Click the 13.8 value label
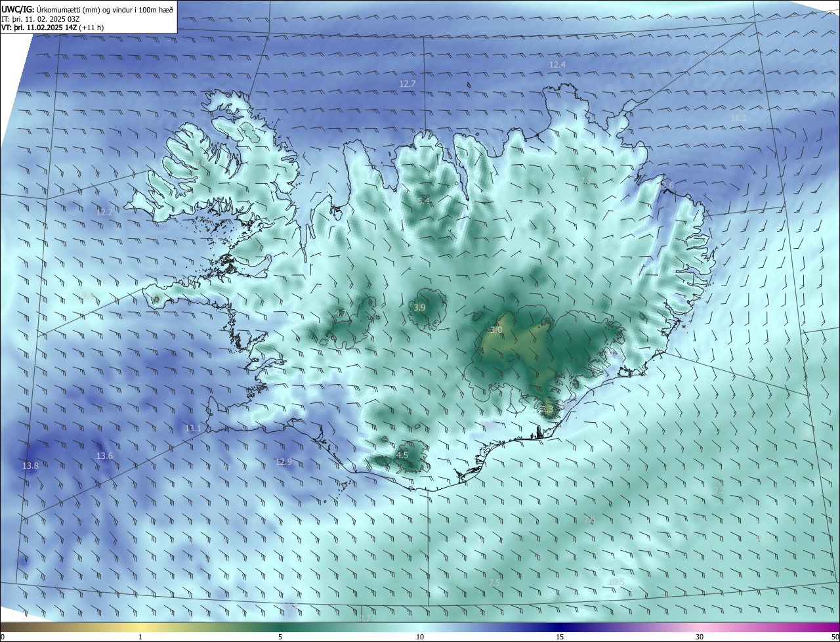 tap(30, 465)
